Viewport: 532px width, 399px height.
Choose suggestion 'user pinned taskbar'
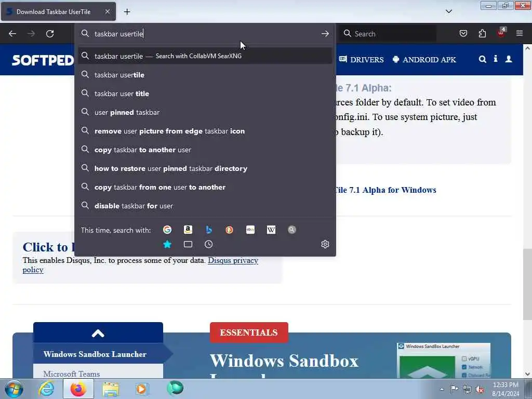click(205, 112)
